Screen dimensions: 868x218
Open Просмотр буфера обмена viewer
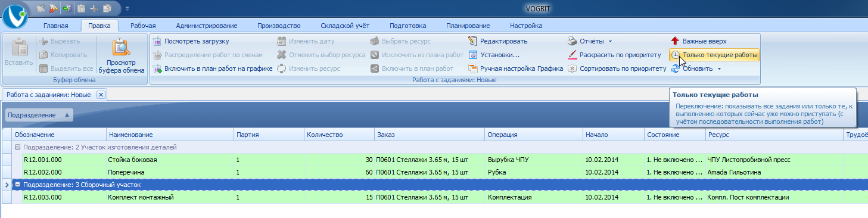(122, 55)
